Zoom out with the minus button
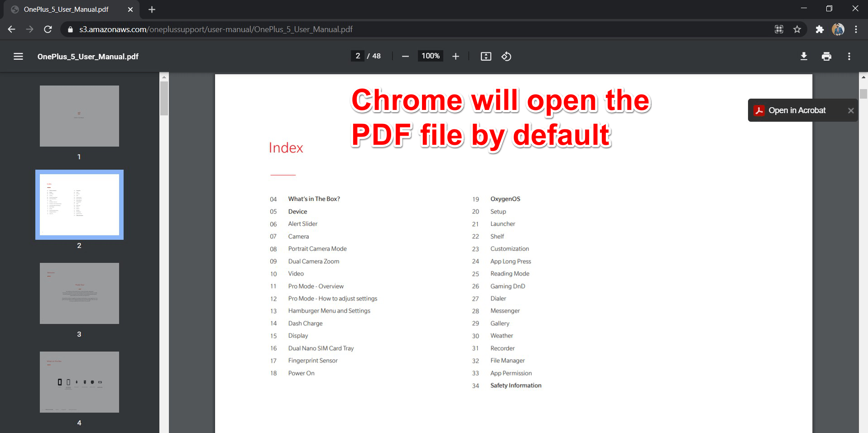868x433 pixels. (405, 57)
